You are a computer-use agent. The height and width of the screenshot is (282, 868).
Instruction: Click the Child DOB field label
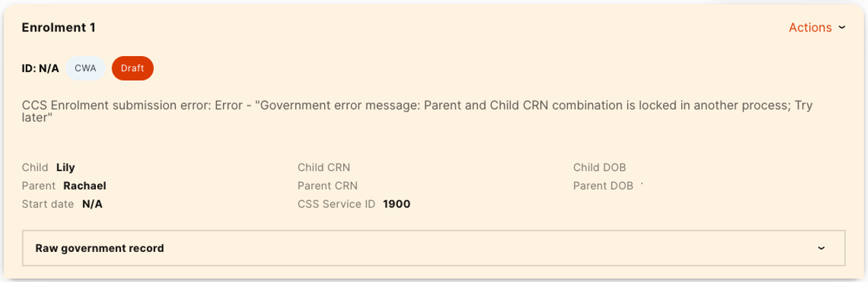(599, 168)
